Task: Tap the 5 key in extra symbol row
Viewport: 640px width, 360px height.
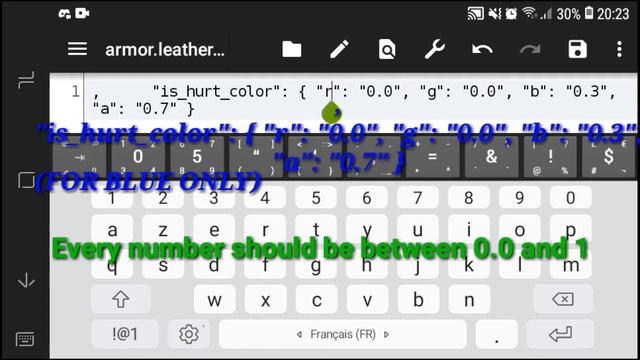Action: click(197, 157)
